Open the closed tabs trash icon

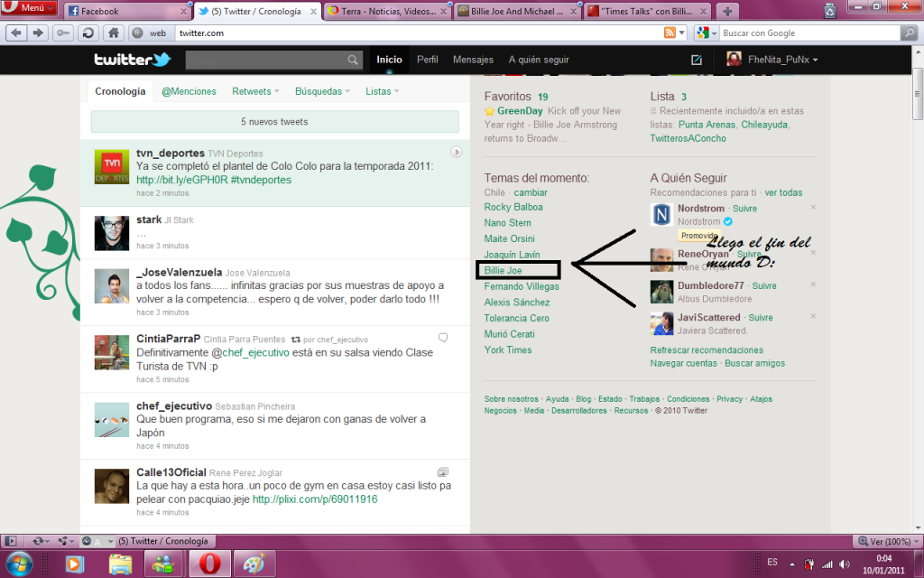(830, 11)
